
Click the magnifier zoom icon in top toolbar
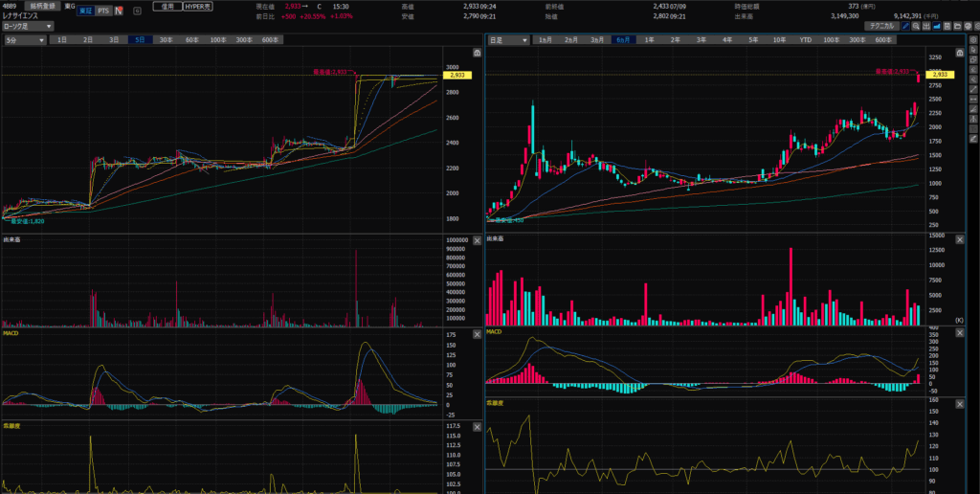coord(916,26)
